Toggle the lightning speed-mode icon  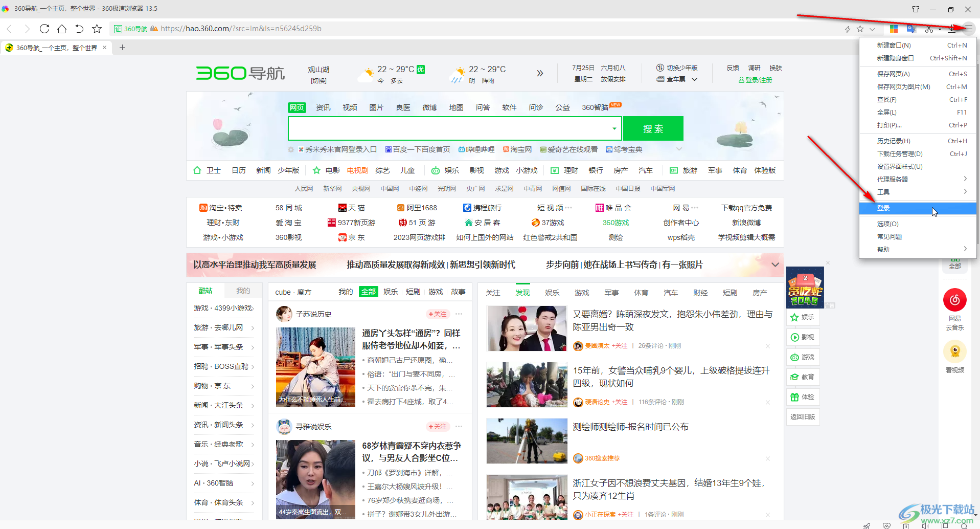(x=847, y=29)
